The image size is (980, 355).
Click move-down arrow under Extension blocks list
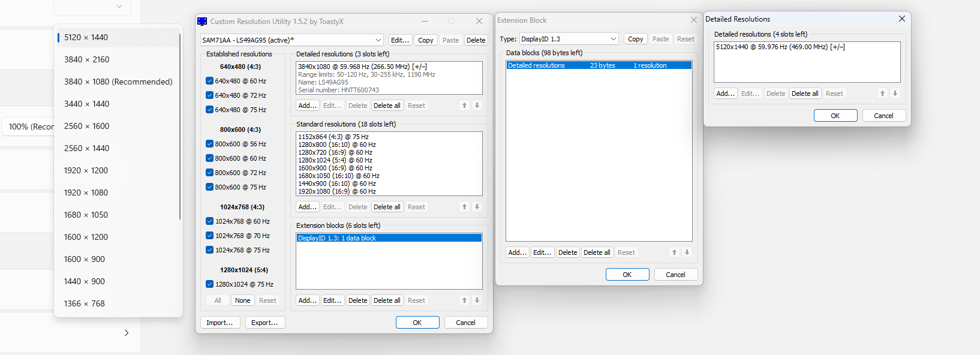coord(477,300)
